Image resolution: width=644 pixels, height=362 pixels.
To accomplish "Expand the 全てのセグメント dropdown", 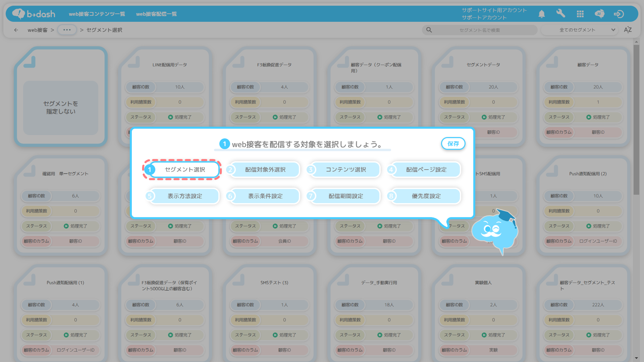I will 580,30.
